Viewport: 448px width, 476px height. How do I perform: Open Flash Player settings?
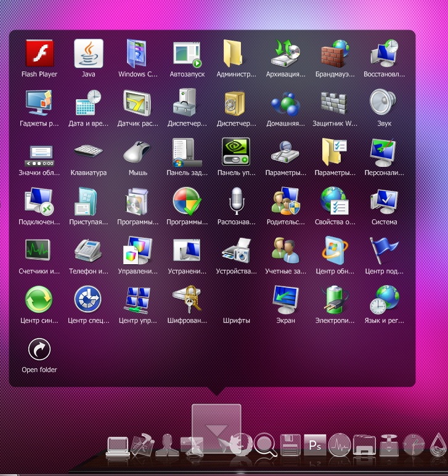39,54
